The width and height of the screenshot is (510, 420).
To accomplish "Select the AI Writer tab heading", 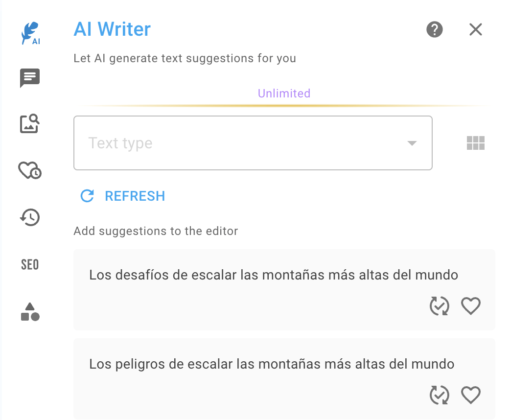I will (x=112, y=29).
